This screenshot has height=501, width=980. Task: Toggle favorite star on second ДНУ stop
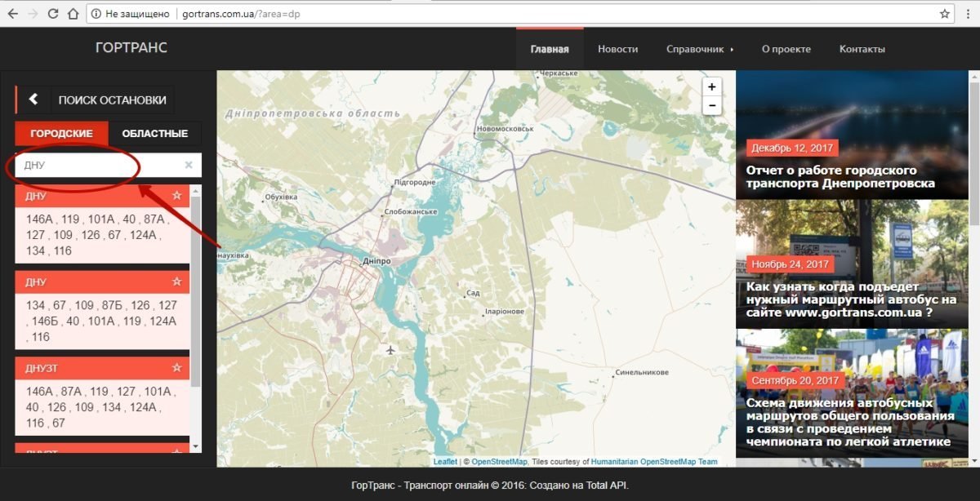tap(176, 282)
